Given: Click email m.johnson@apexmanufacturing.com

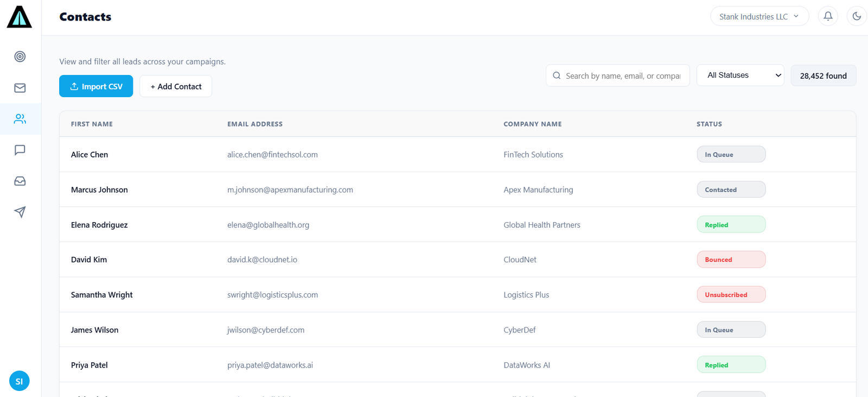Looking at the screenshot, I should coord(290,190).
